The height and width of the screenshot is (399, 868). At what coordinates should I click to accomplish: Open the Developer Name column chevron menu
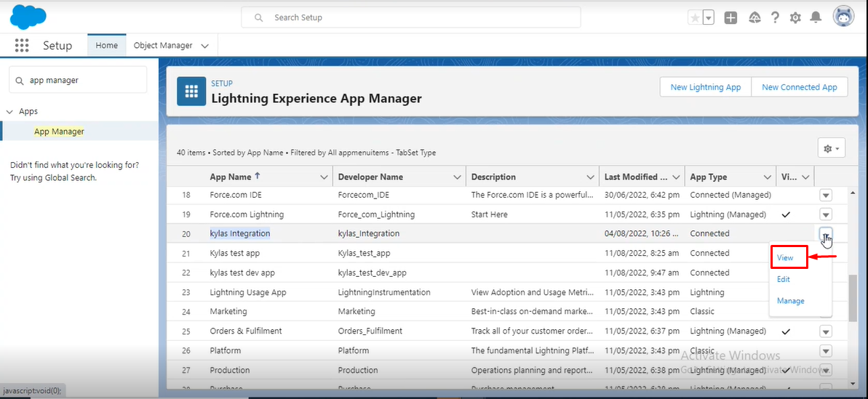(457, 177)
